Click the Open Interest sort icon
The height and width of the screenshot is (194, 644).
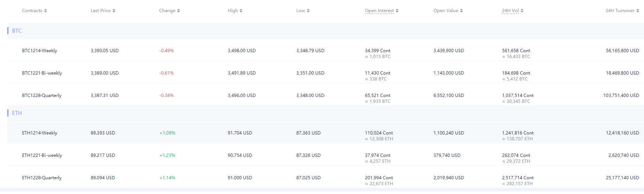(397, 11)
